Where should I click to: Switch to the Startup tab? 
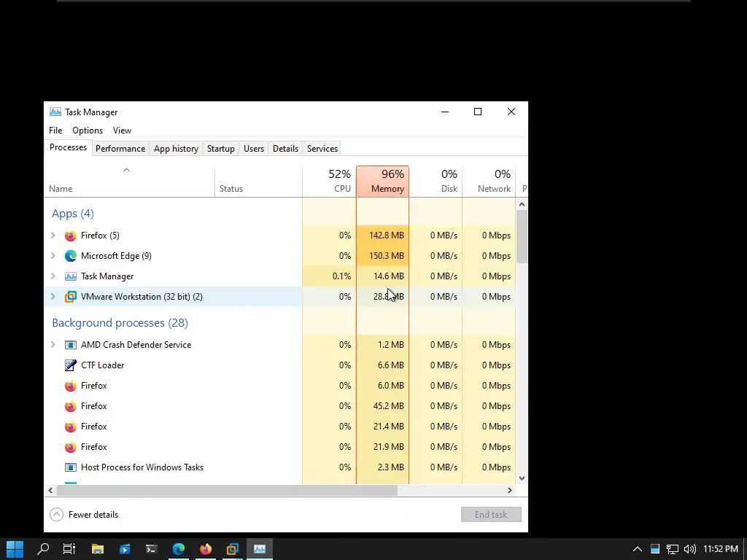(x=220, y=149)
